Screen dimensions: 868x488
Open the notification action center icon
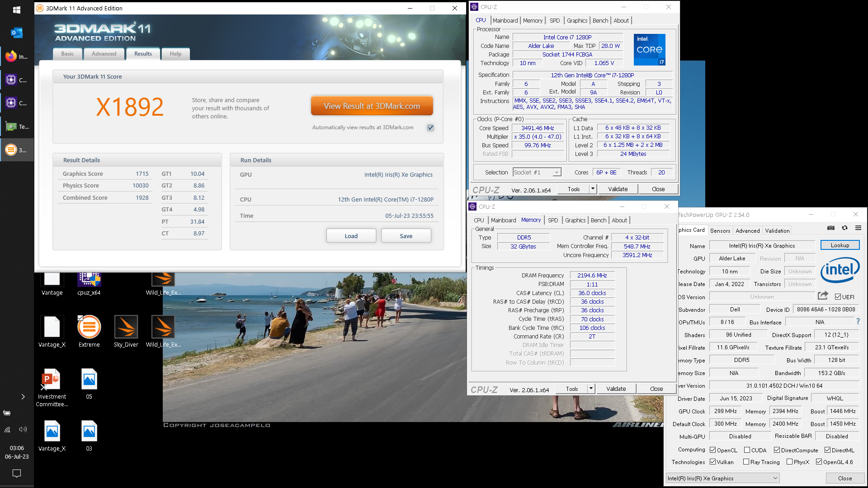17,473
